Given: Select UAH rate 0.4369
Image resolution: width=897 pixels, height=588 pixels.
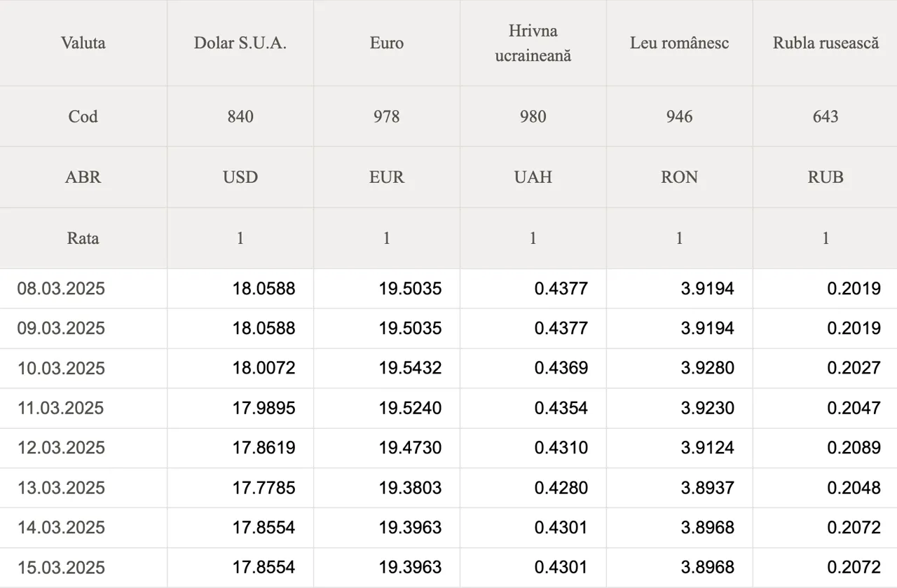Looking at the screenshot, I should pos(561,369).
